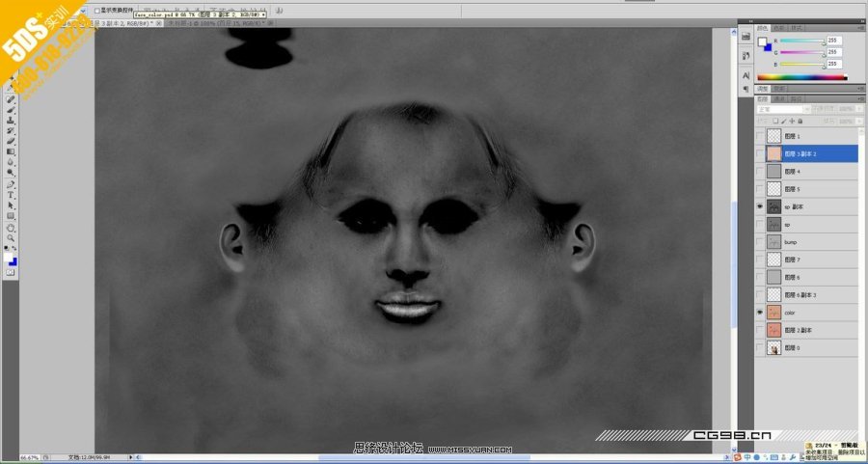Select the Gradient tool in toolbox
Viewport: 868px width, 464px height.
coord(11,152)
